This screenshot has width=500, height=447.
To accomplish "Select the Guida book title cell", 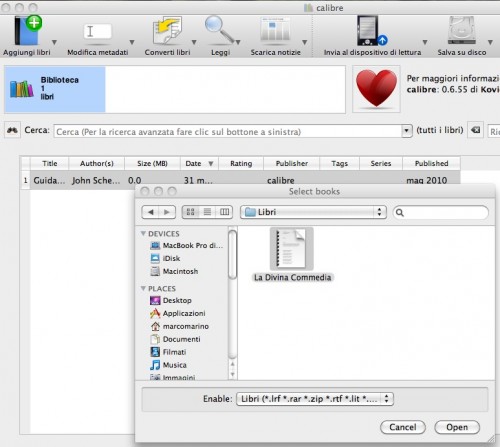I will [x=50, y=180].
